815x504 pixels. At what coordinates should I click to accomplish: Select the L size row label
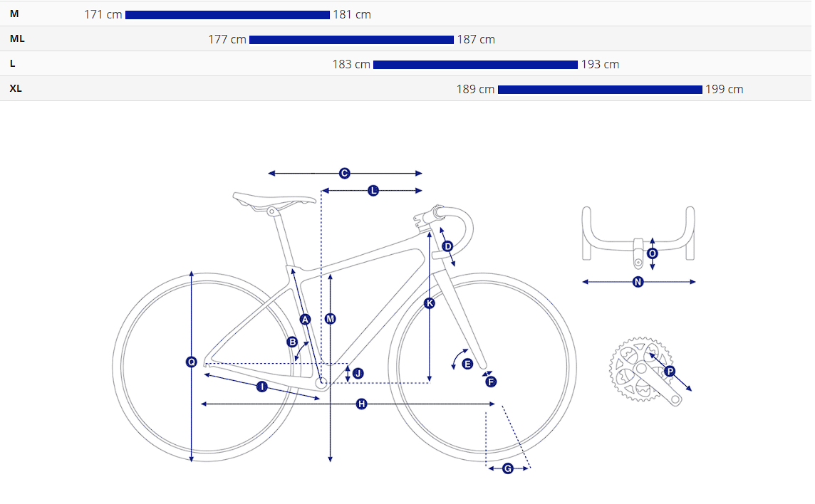[13, 63]
